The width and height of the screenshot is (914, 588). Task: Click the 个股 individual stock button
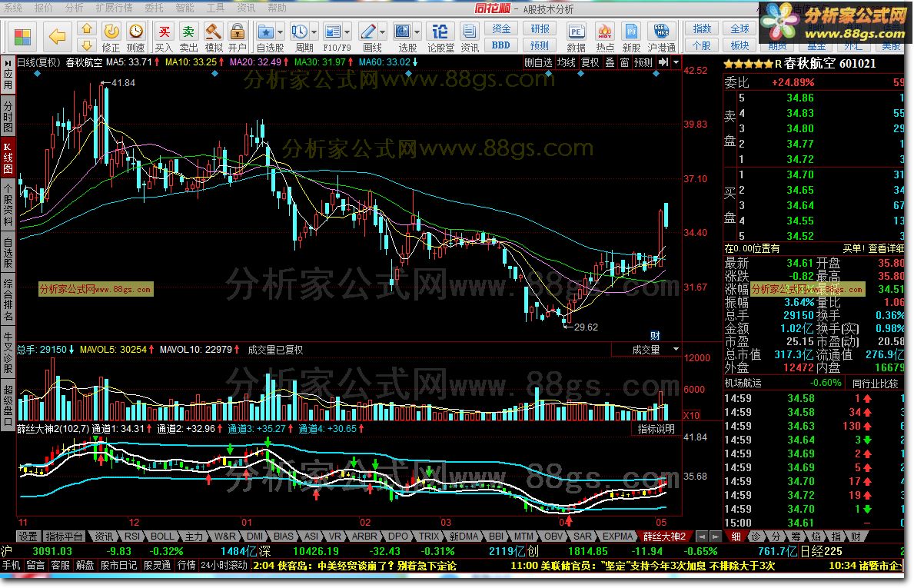click(x=702, y=45)
